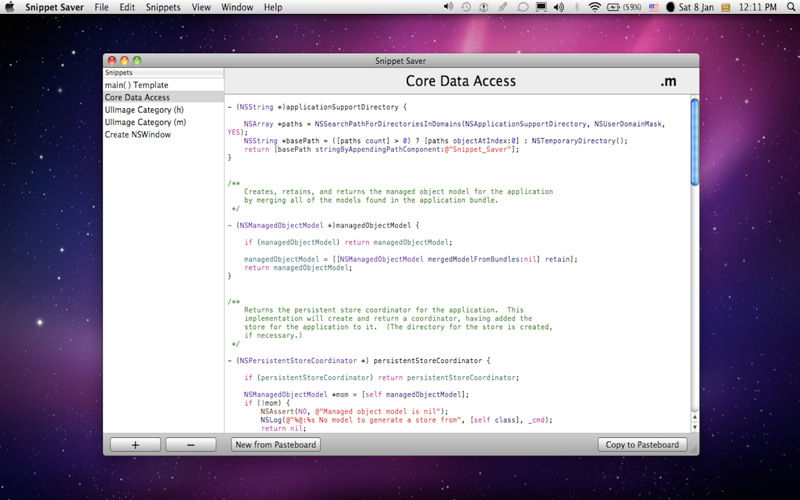Click Copy to Pasteboard button
Image resolution: width=800 pixels, height=500 pixels.
click(642, 444)
